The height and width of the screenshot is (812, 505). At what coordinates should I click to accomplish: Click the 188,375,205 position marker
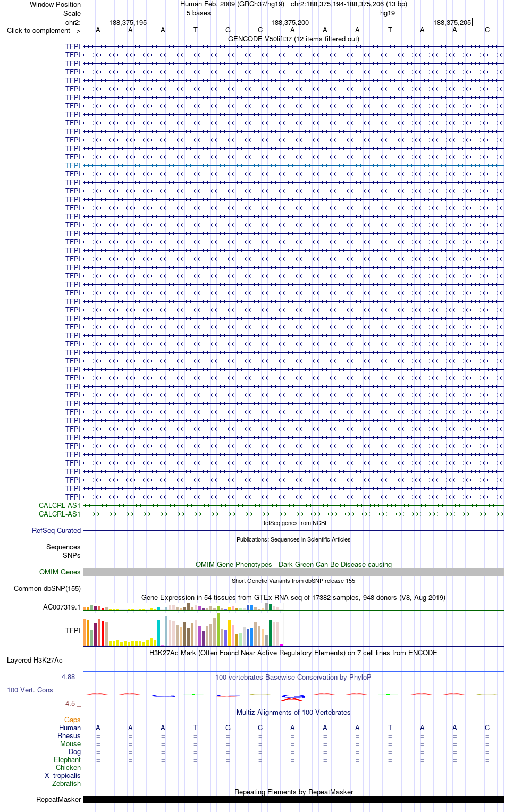pyautogui.click(x=452, y=22)
